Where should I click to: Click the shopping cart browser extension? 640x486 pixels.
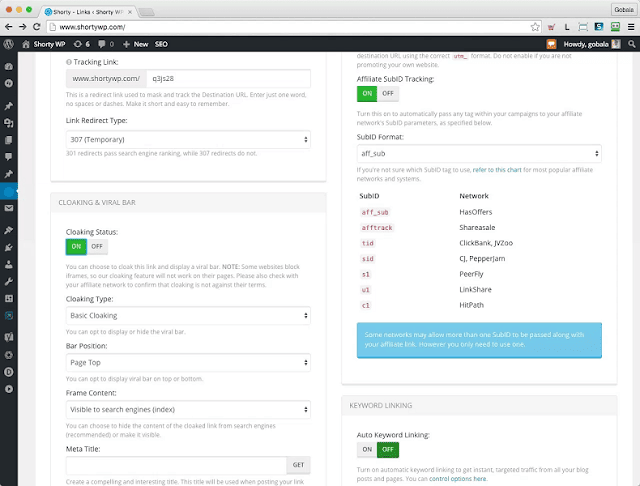click(551, 27)
